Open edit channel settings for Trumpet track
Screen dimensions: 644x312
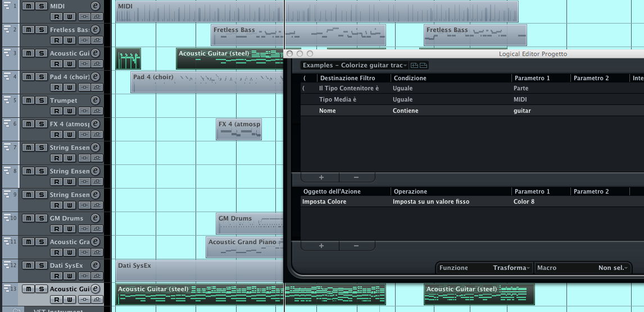96,100
